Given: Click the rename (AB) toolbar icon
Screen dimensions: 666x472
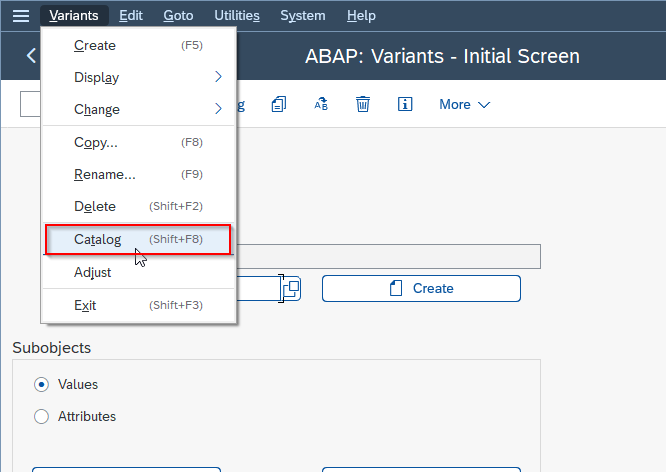Looking at the screenshot, I should pos(321,104).
